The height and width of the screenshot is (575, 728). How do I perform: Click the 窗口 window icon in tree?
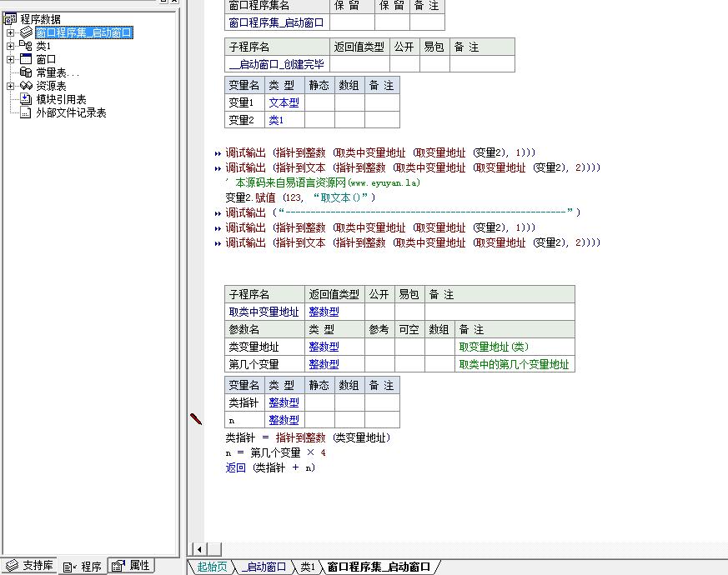tap(27, 59)
